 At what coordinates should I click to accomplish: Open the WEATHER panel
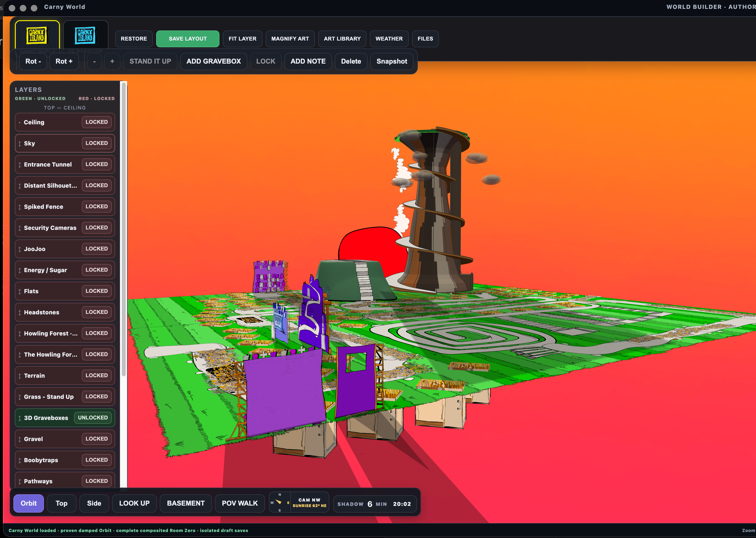(389, 39)
